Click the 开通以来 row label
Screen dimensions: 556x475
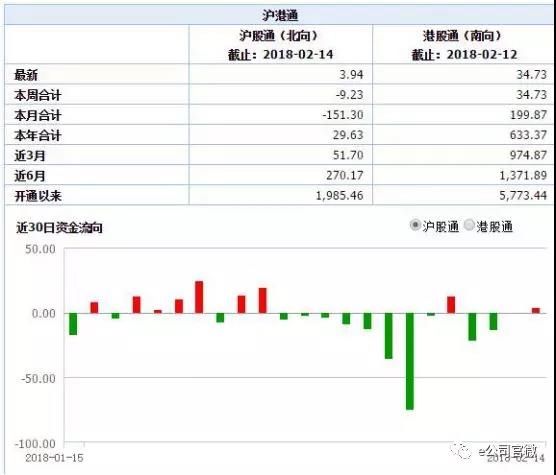pos(38,196)
